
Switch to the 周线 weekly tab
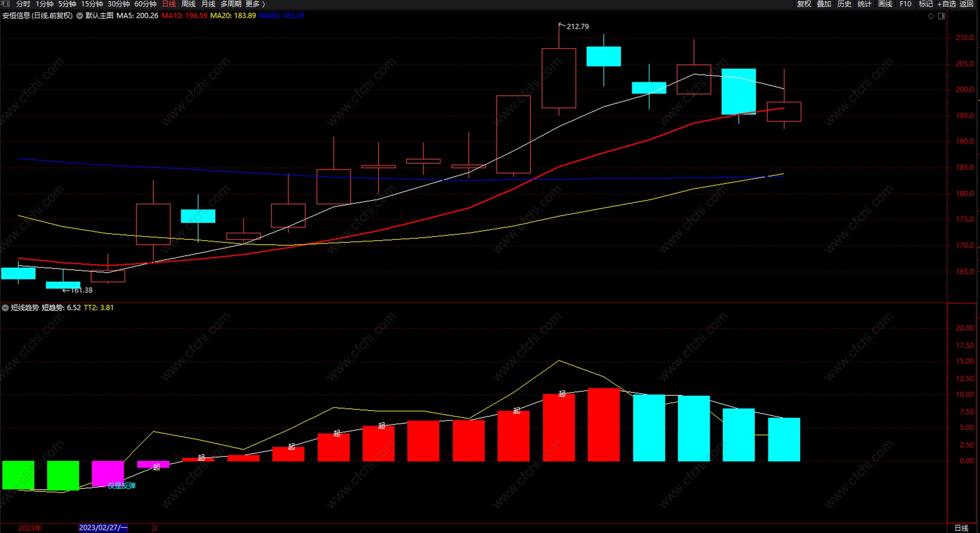pyautogui.click(x=188, y=4)
